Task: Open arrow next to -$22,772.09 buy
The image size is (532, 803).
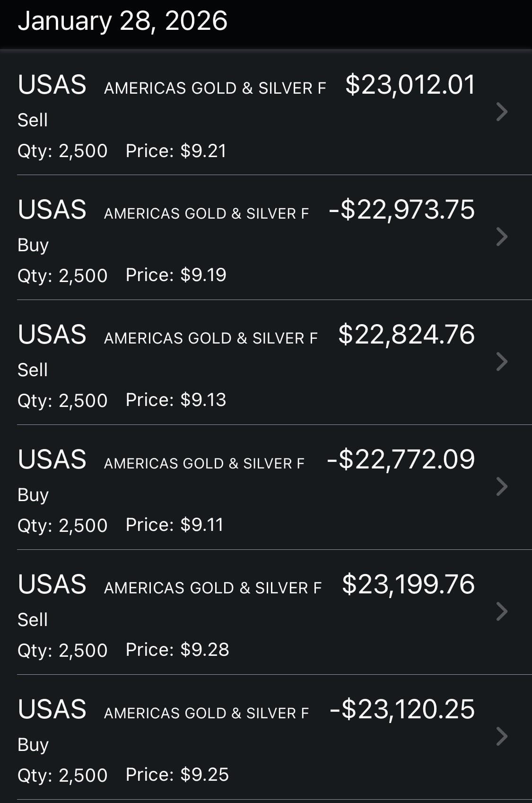Action: tap(502, 487)
